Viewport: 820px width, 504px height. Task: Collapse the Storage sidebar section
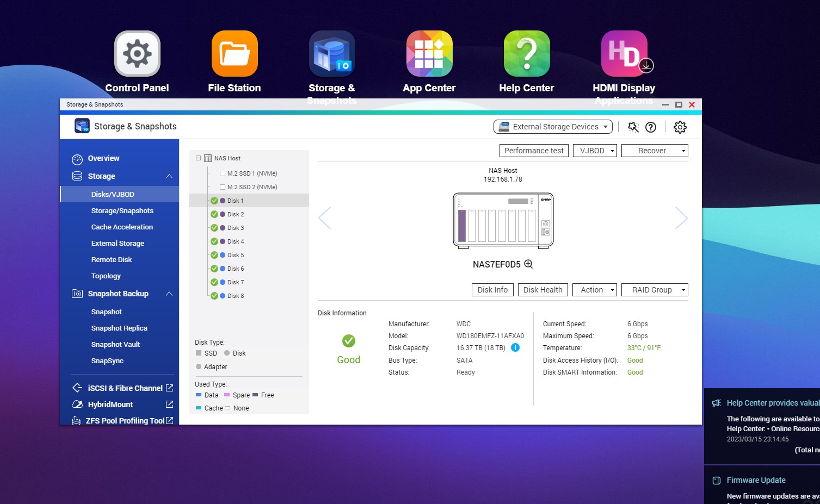tap(169, 176)
